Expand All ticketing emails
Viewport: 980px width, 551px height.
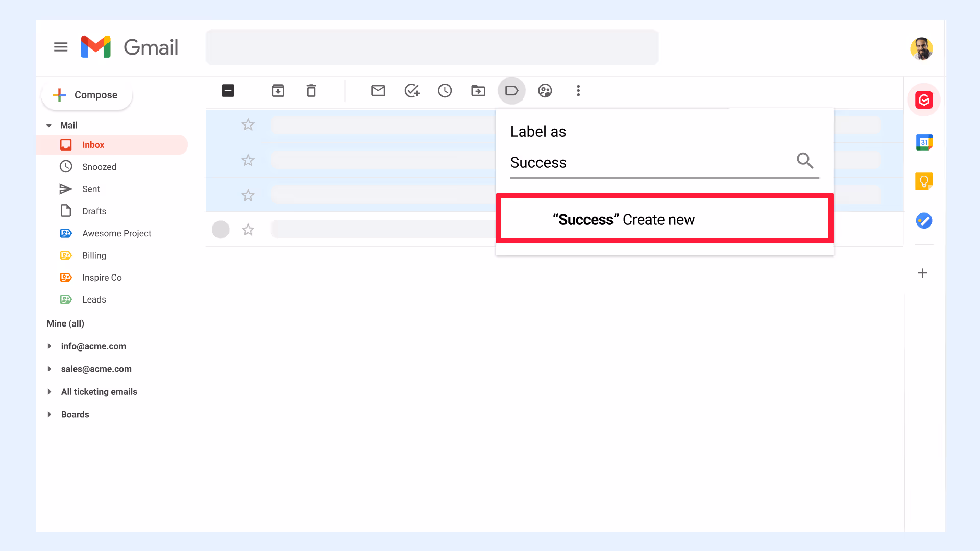50,392
